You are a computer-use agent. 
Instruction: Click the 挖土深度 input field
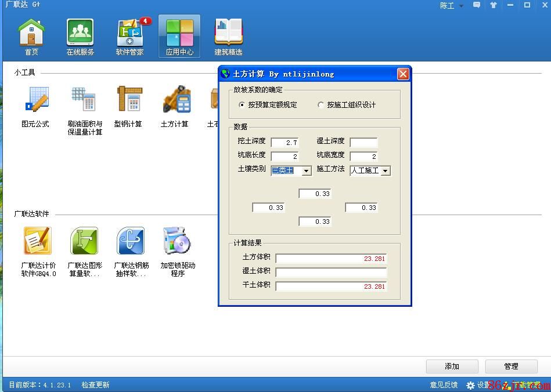(x=284, y=143)
